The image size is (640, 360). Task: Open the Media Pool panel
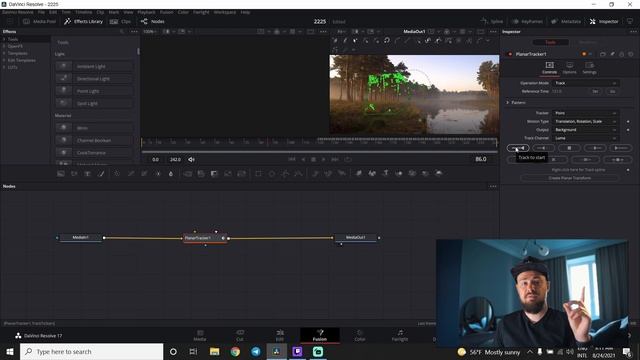coord(39,21)
